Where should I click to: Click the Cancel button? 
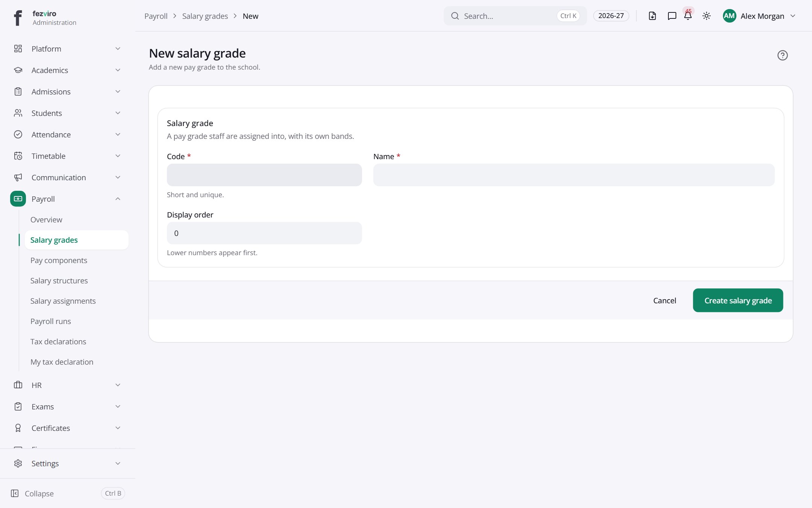665,300
